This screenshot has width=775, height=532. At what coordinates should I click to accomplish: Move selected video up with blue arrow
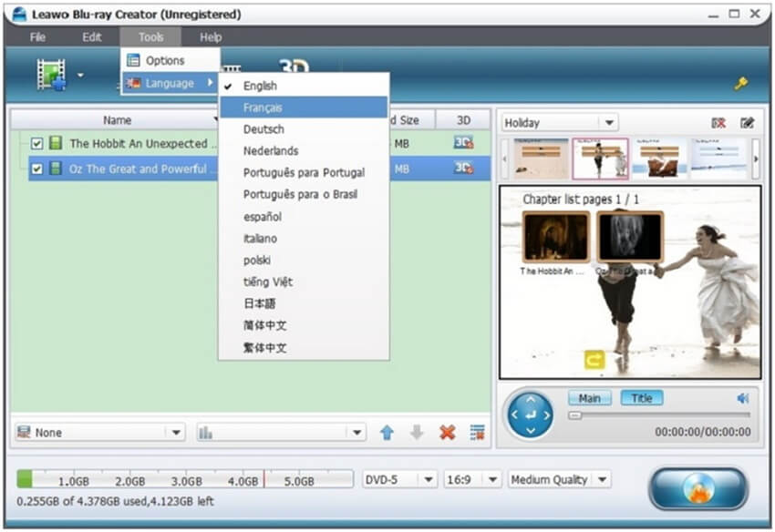pyautogui.click(x=387, y=433)
